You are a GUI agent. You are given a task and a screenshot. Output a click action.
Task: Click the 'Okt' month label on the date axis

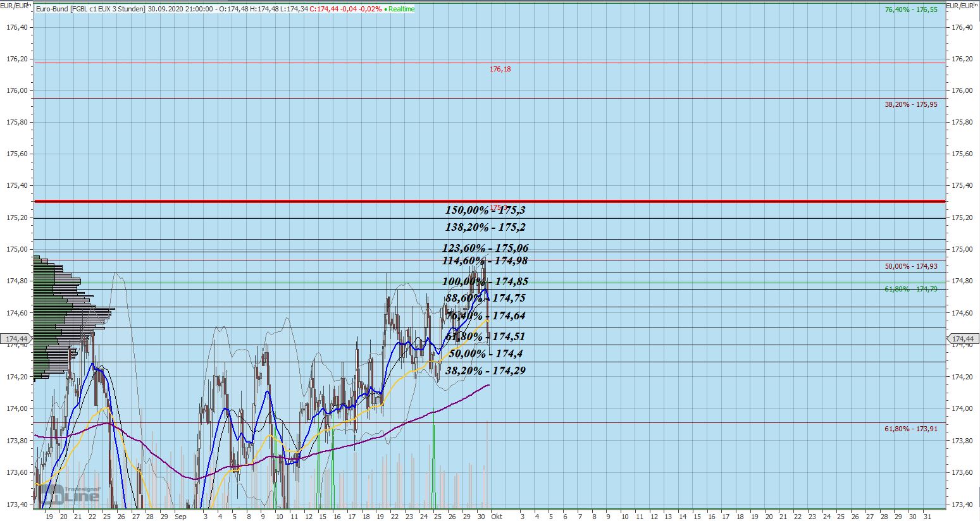click(497, 516)
